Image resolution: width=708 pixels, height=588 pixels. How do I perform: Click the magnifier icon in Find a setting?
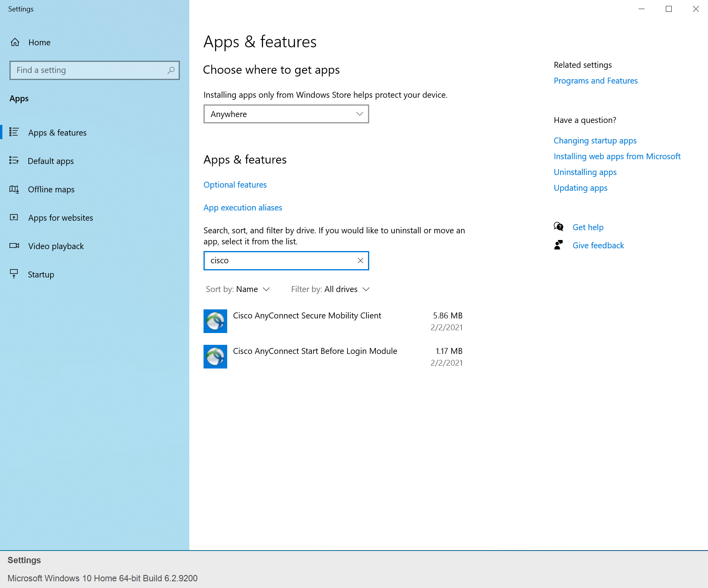pyautogui.click(x=171, y=70)
